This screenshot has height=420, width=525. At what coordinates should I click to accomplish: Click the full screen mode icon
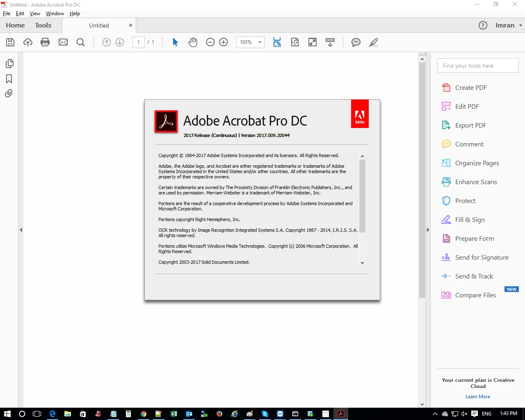[x=313, y=42]
